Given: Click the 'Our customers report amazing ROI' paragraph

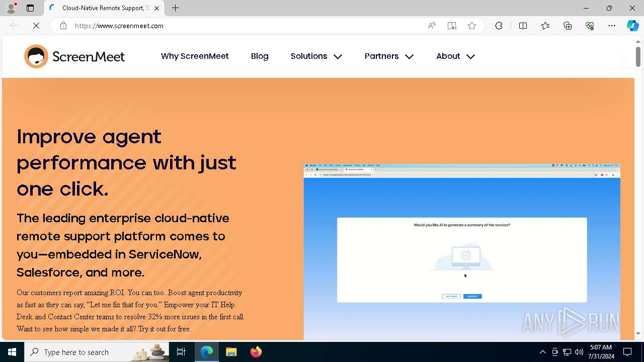Looking at the screenshot, I should point(131,311).
